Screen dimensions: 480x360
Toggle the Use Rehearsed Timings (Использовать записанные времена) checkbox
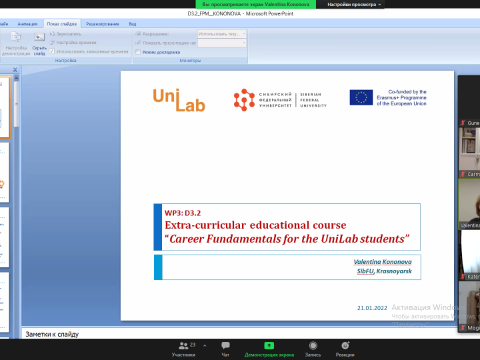[52, 51]
